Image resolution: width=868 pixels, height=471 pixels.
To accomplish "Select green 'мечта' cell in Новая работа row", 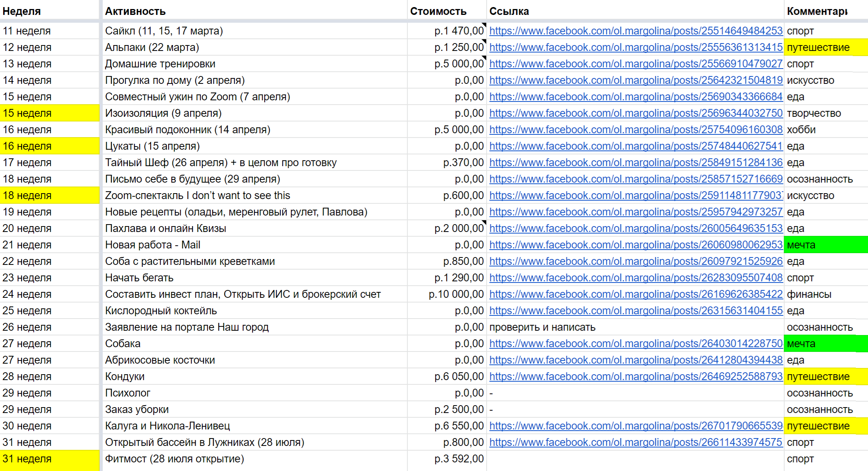I will point(826,245).
